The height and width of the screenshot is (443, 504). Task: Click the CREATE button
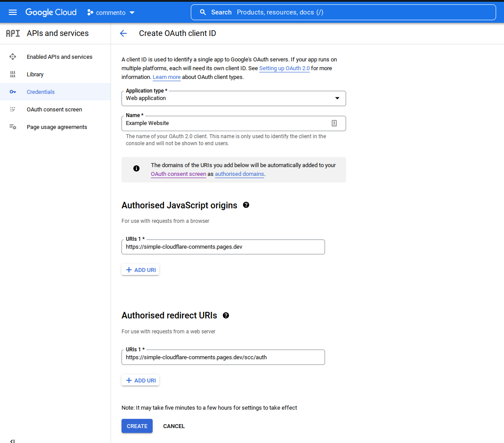137,426
